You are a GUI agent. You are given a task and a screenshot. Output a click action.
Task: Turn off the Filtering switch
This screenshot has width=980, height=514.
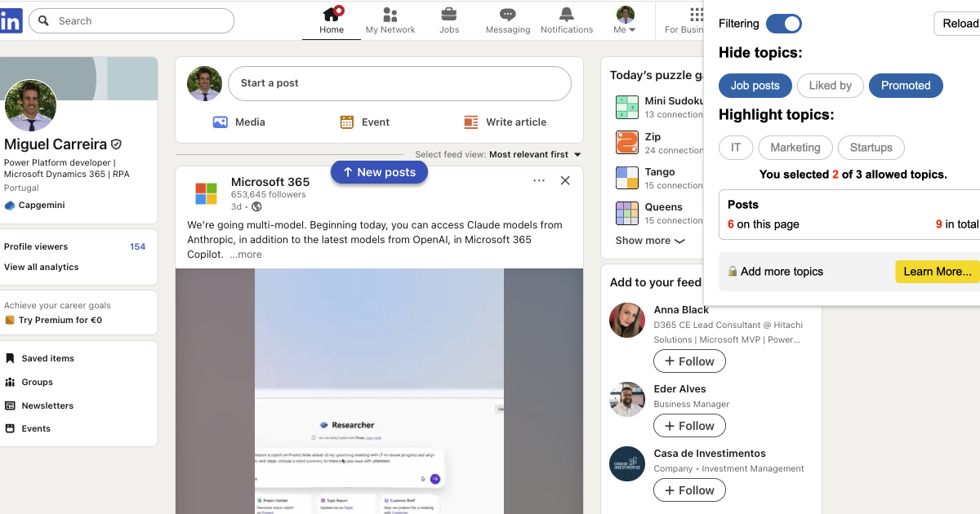click(783, 24)
